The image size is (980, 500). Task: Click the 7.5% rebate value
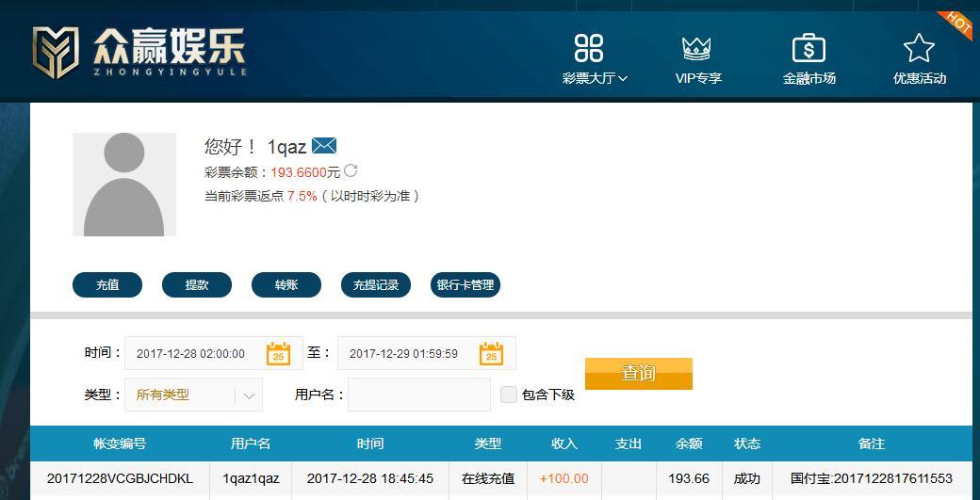click(x=302, y=196)
